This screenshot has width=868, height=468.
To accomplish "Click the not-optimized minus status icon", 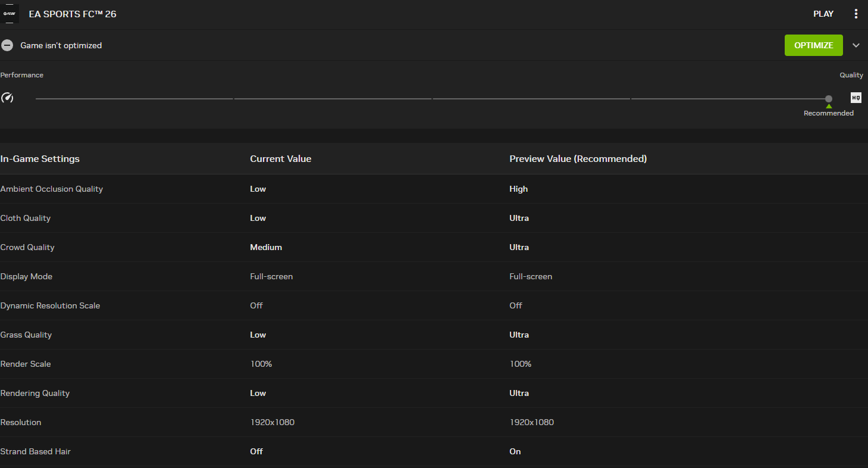I will [7, 45].
